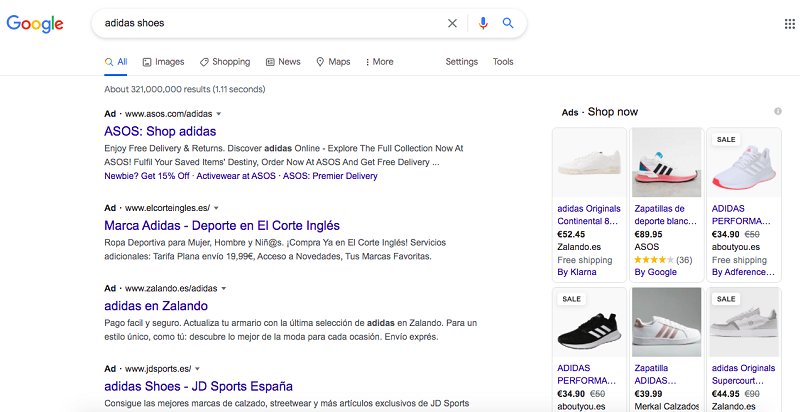Click the €44.95 price
The width and height of the screenshot is (800, 412).
[726, 394]
